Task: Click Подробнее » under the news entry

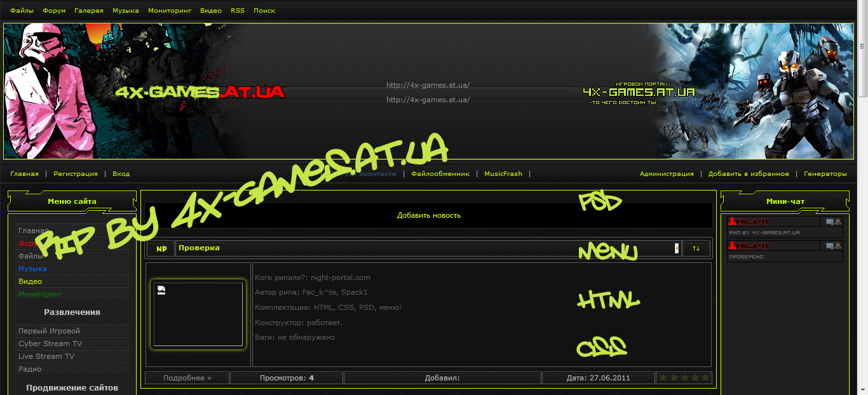Action: coord(187,378)
